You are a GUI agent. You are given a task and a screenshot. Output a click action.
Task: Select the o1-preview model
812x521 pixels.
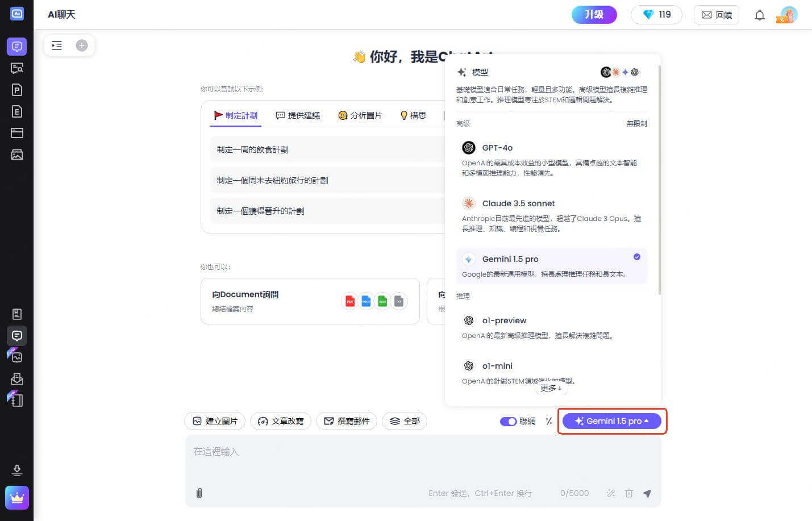[552, 327]
